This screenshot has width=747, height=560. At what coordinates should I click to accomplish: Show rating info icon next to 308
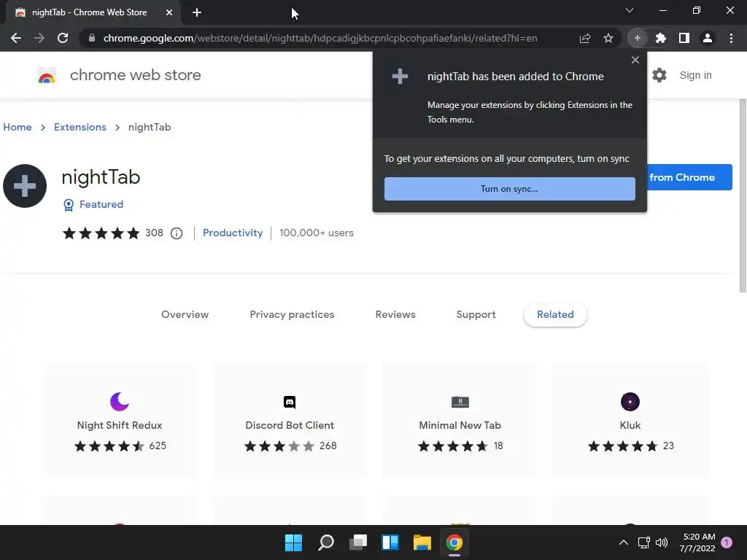point(177,233)
